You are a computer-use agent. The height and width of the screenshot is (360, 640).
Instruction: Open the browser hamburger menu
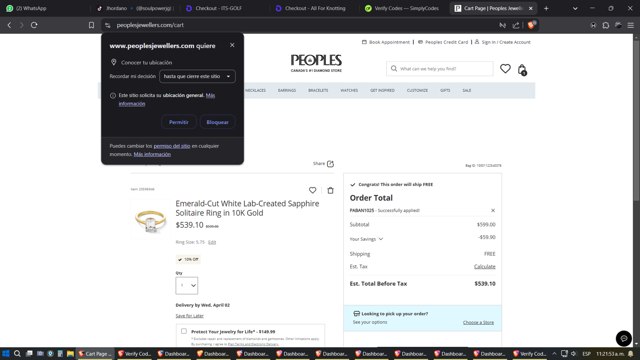tap(631, 25)
